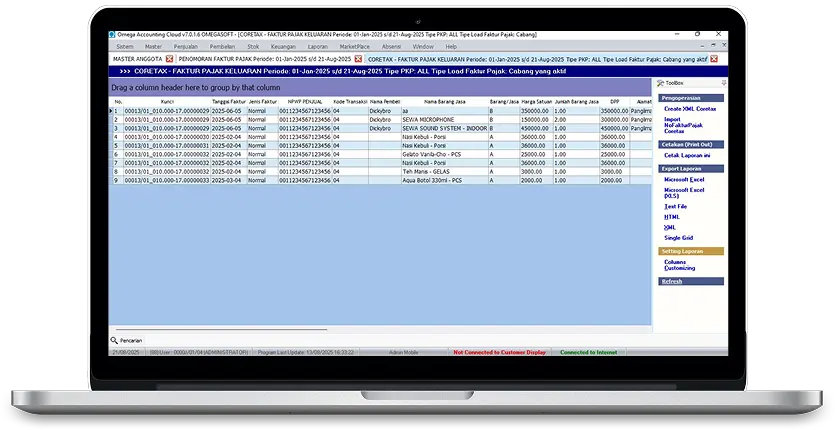Open Columns Customizing setting

click(680, 265)
